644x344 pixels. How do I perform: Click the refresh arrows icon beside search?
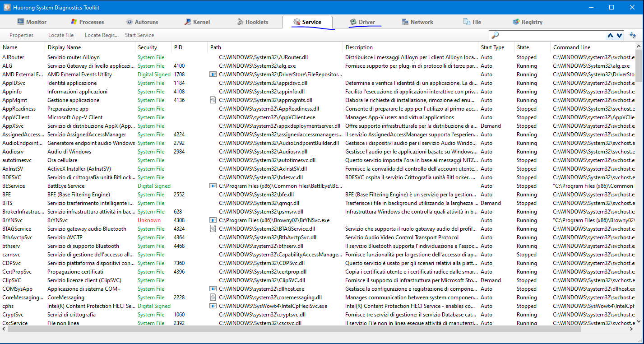point(633,35)
